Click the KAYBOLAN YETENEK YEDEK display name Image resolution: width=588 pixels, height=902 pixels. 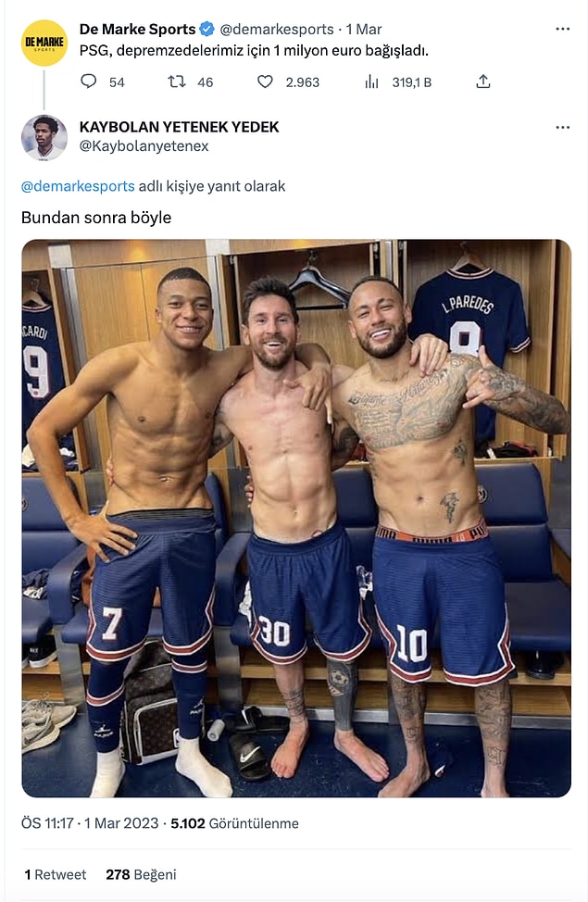tap(179, 127)
